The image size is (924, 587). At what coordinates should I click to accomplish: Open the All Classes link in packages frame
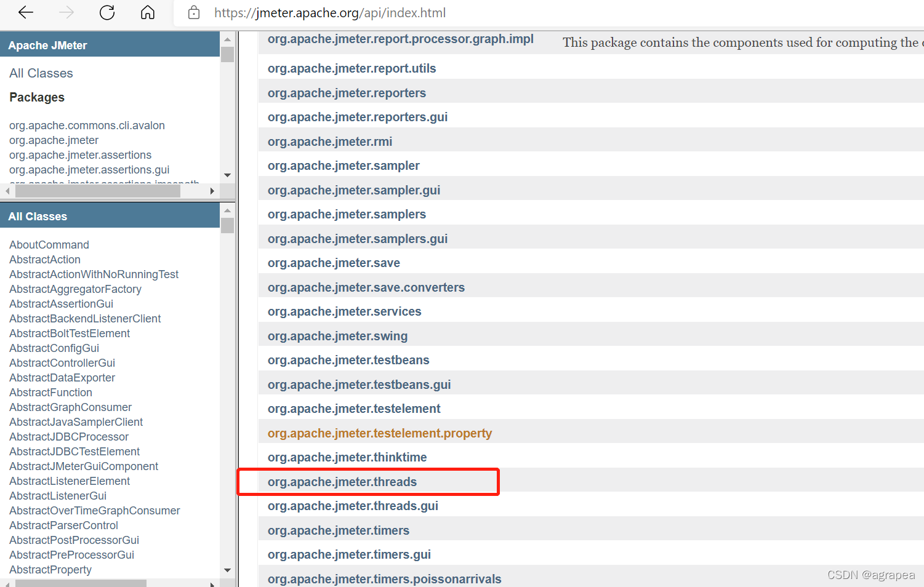coord(41,73)
